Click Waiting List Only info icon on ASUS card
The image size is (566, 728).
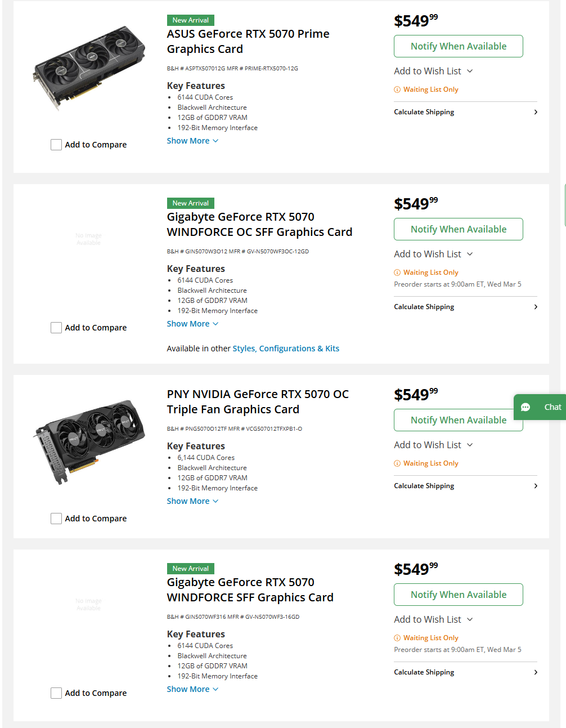click(x=397, y=89)
